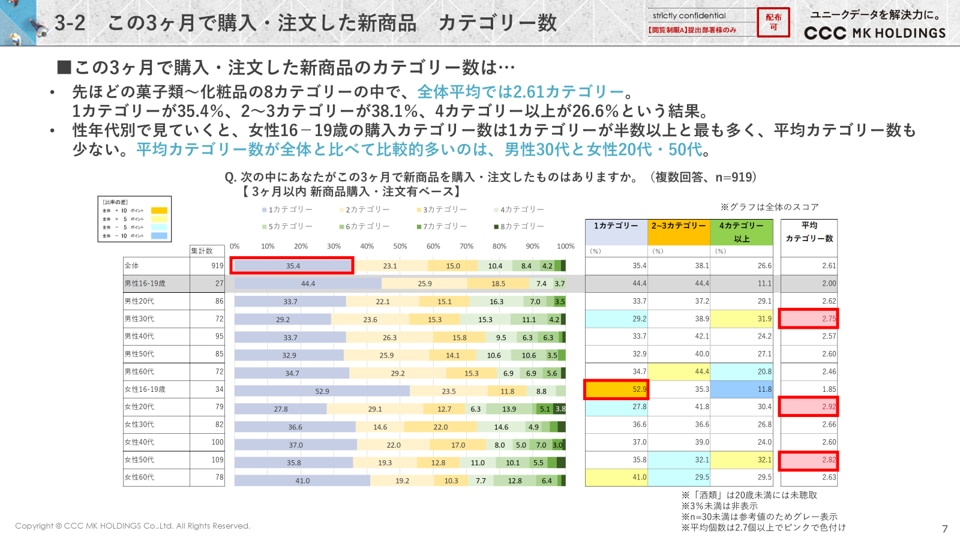Click the yellow table cell 41.0
The height and width of the screenshot is (540, 960).
coord(616,477)
